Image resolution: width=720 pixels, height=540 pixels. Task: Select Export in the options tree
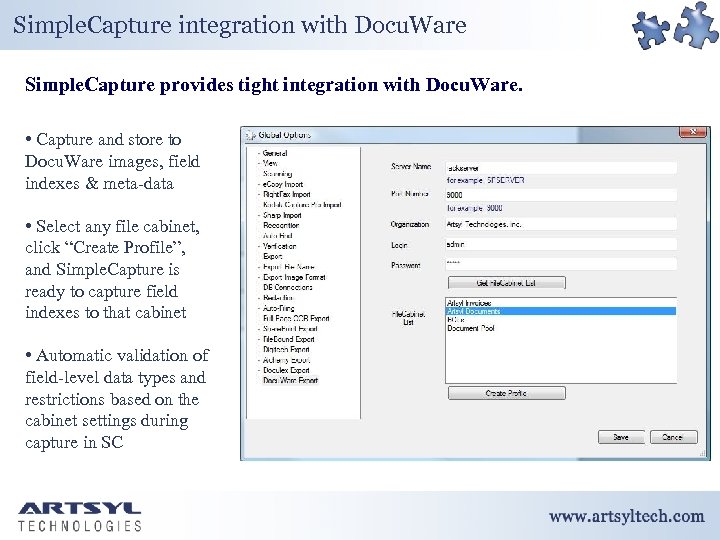272,256
